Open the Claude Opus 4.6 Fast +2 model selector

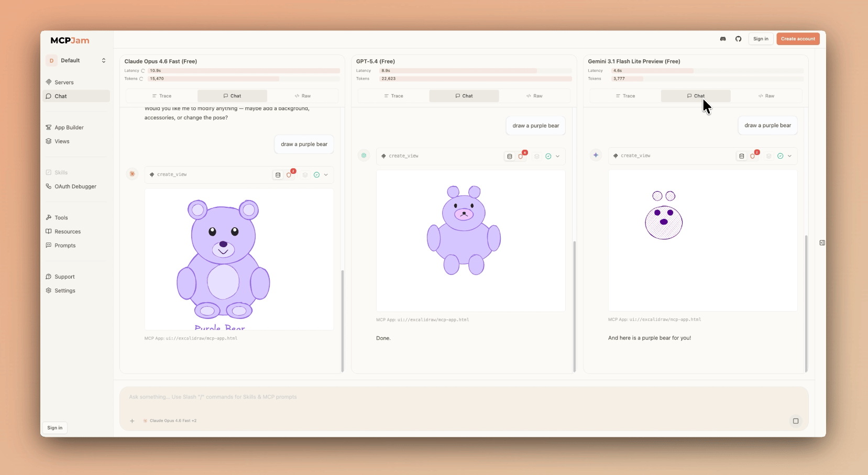tap(170, 421)
